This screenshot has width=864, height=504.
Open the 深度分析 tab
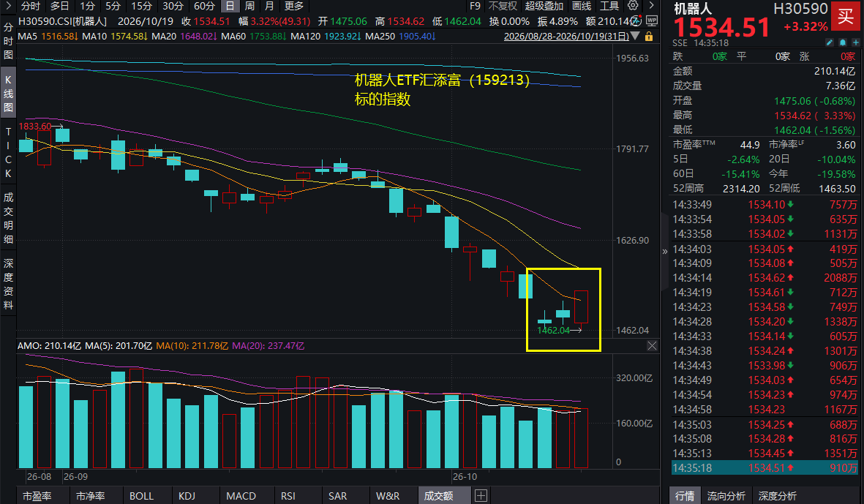click(777, 496)
